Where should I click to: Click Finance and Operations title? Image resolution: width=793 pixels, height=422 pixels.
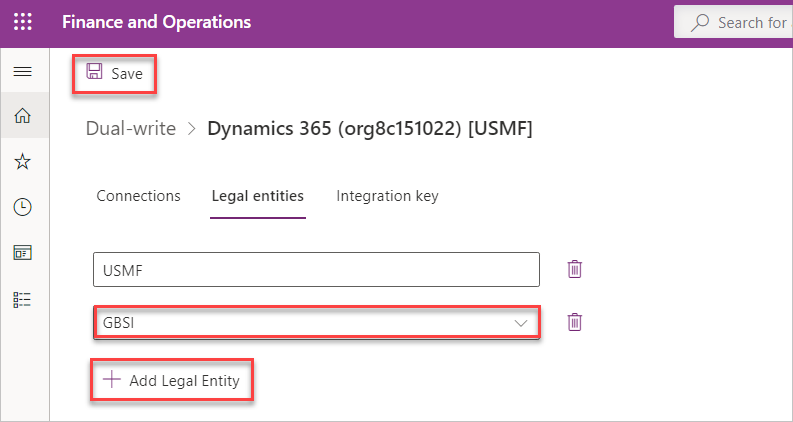pos(156,22)
